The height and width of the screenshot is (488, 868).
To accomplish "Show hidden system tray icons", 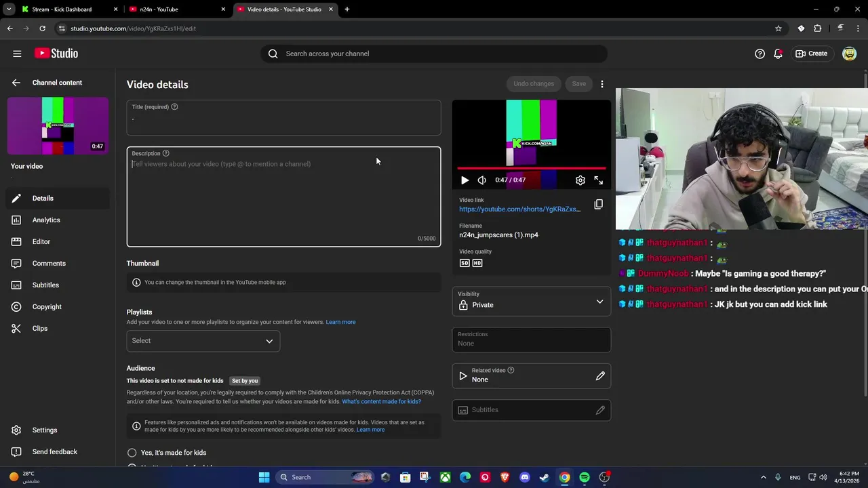I will (x=764, y=477).
